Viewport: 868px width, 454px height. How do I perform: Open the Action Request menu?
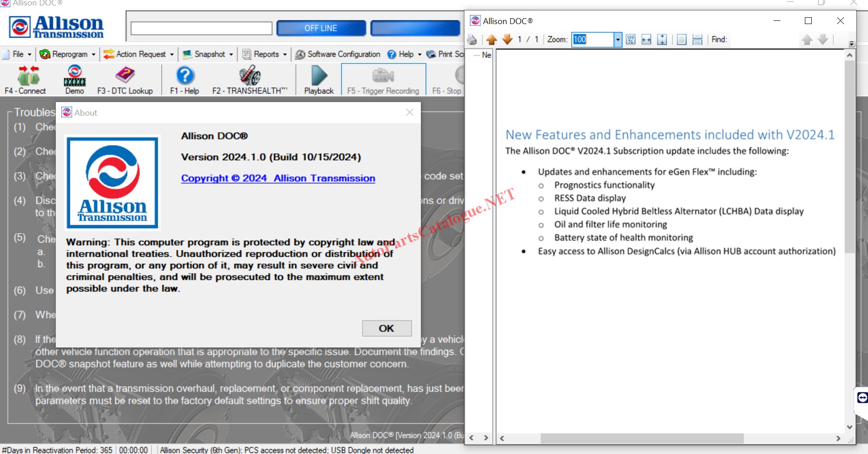point(138,54)
